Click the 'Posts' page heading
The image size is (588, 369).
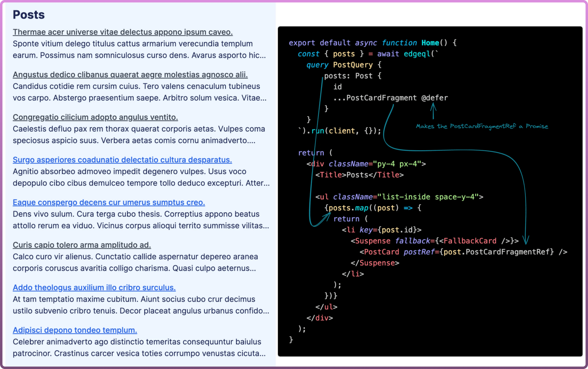(x=28, y=15)
